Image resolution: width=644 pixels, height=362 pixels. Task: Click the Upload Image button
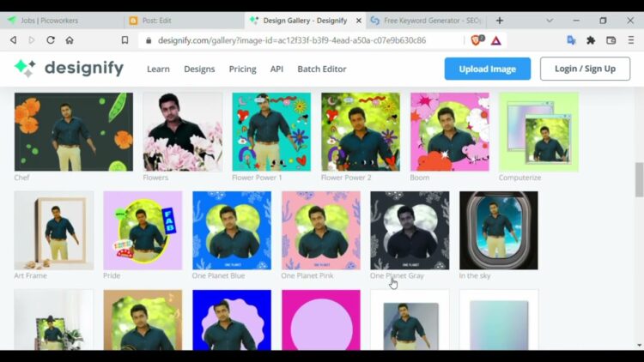tap(487, 69)
